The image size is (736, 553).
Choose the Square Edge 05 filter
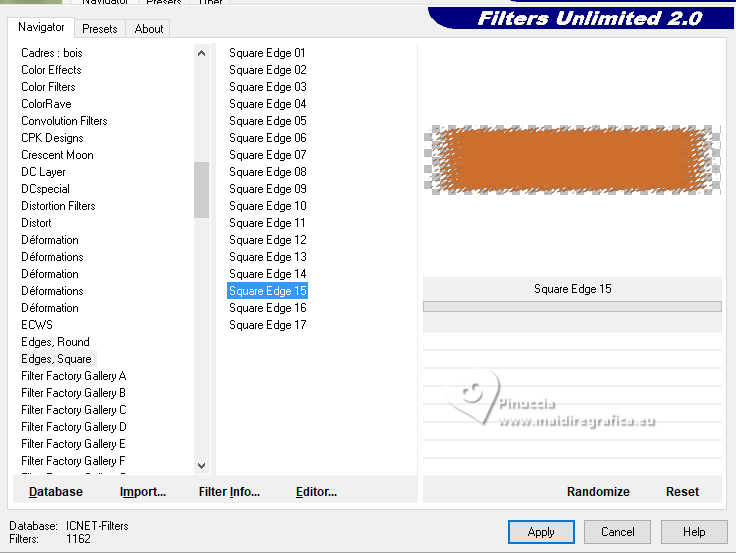(x=268, y=121)
